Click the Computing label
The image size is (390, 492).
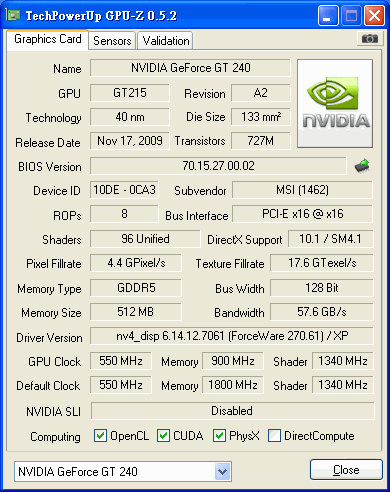click(55, 437)
